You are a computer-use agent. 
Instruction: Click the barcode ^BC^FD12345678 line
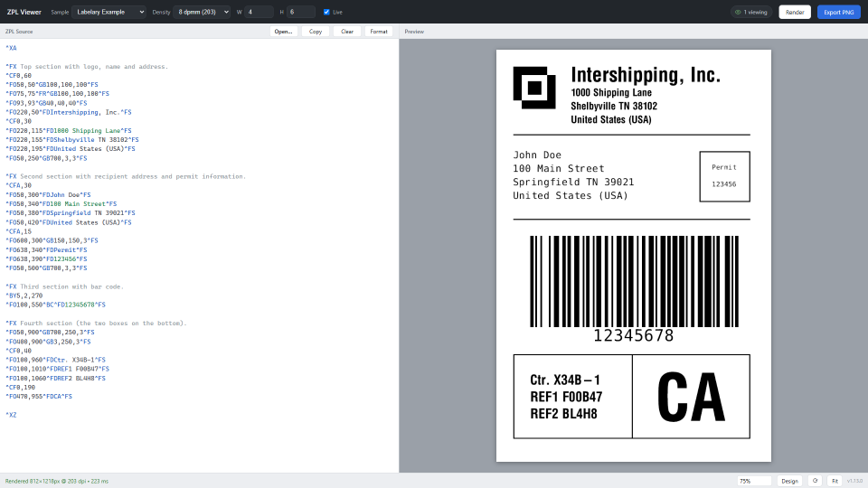click(x=55, y=305)
